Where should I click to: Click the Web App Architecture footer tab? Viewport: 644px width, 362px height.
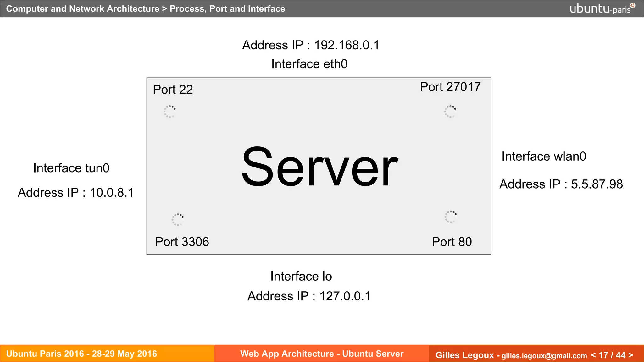[x=322, y=354]
